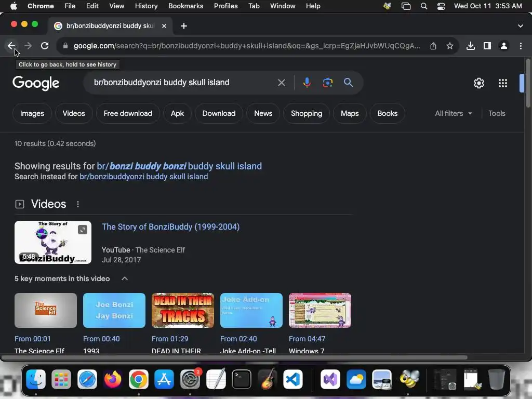Open a new browser tab

coord(183,26)
